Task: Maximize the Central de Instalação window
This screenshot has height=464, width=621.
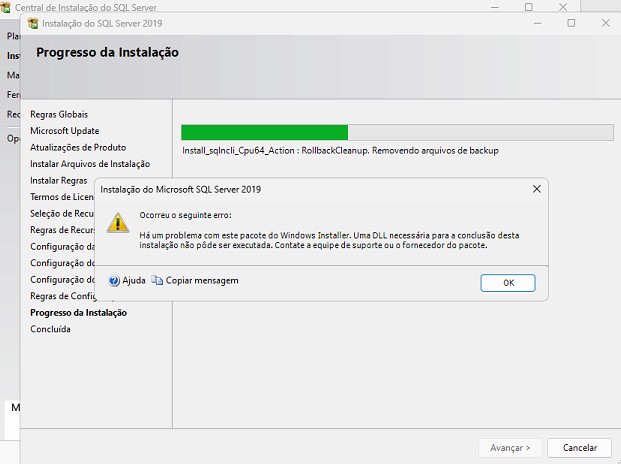Action: (x=529, y=7)
